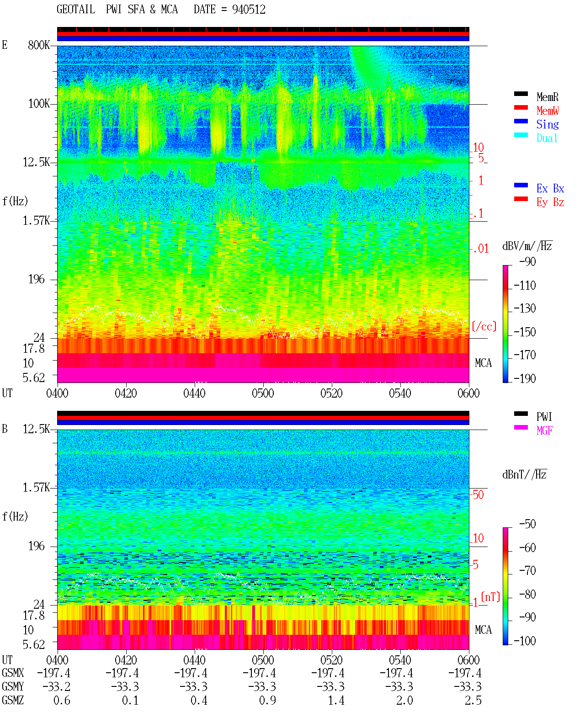Click the Sing legend label text
585x728 pixels.
point(548,125)
